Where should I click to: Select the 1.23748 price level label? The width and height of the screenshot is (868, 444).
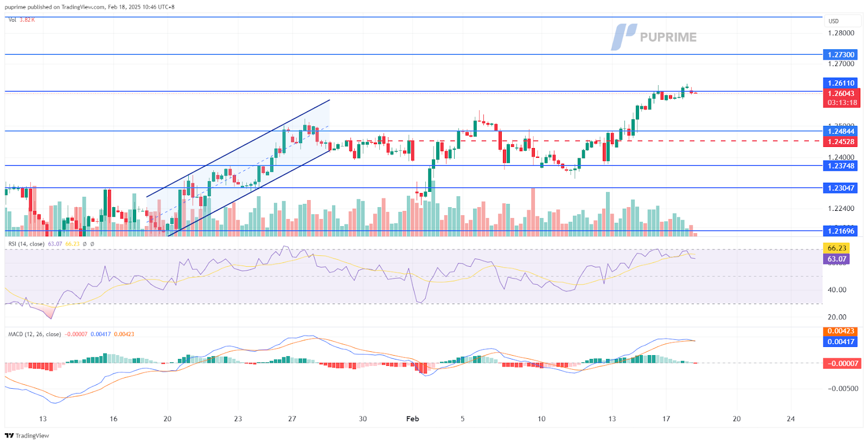point(841,166)
